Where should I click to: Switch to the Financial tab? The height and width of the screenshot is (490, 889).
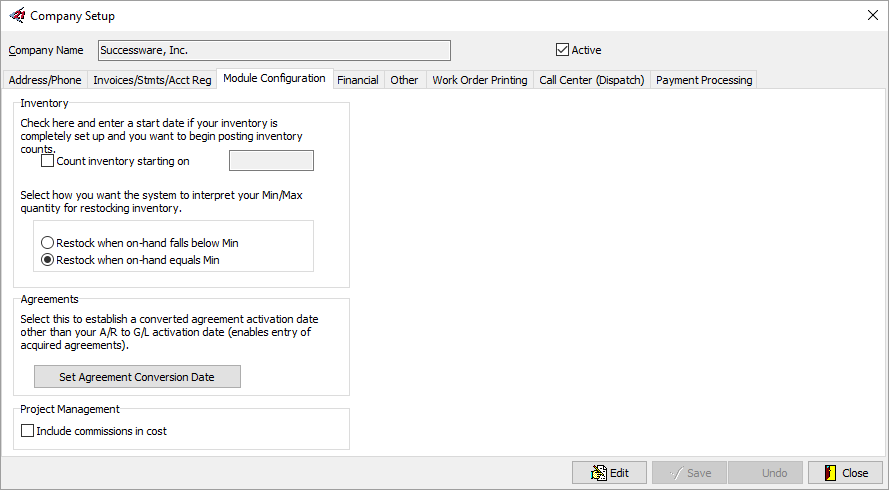[358, 80]
